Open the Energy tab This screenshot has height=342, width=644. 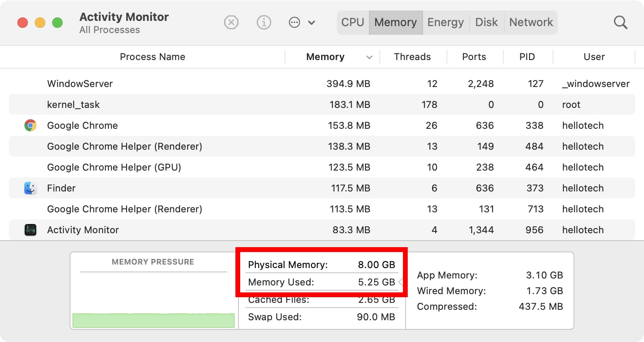coord(445,22)
